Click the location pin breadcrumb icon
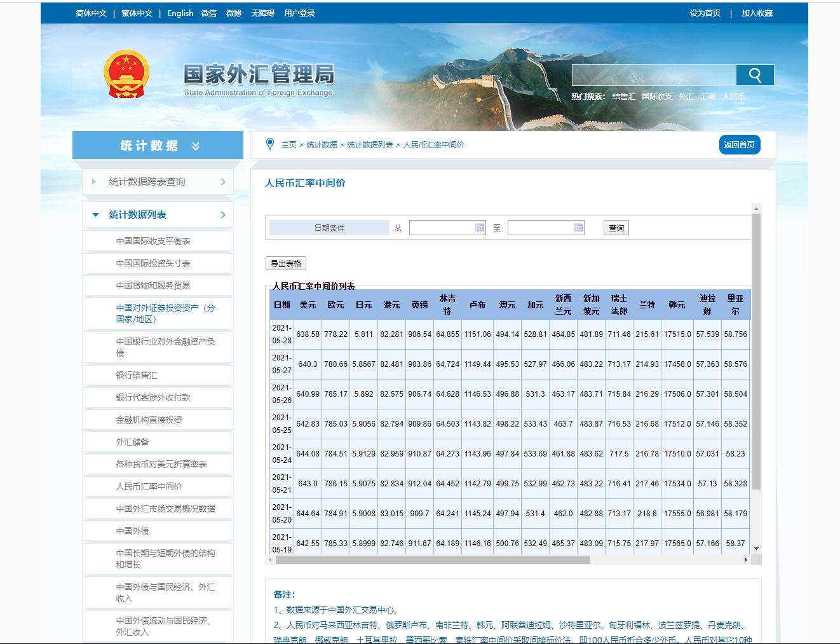This screenshot has height=644, width=840. 270,144
